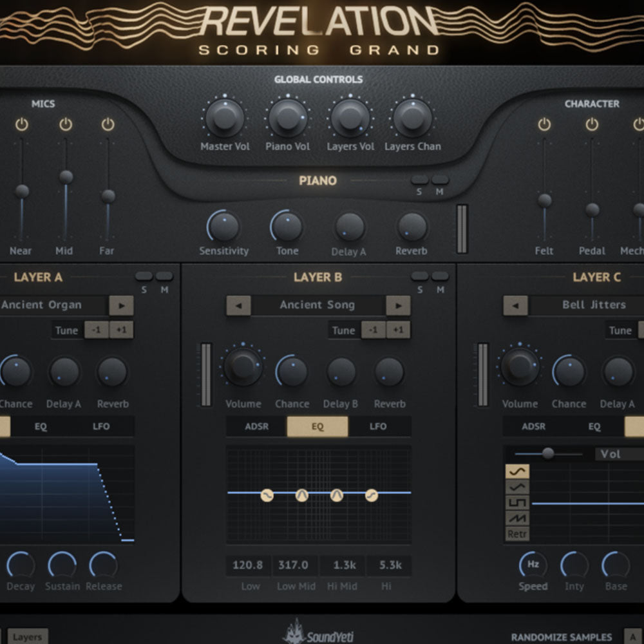This screenshot has width=644, height=644.
Task: Click the Mid mic volume fader
Action: coord(66,176)
